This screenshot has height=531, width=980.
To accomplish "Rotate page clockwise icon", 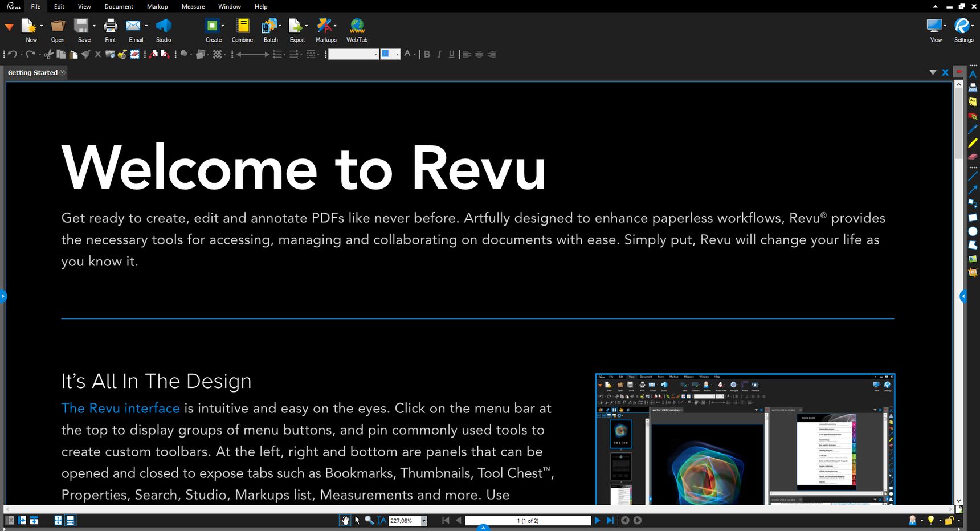I will coord(165,54).
